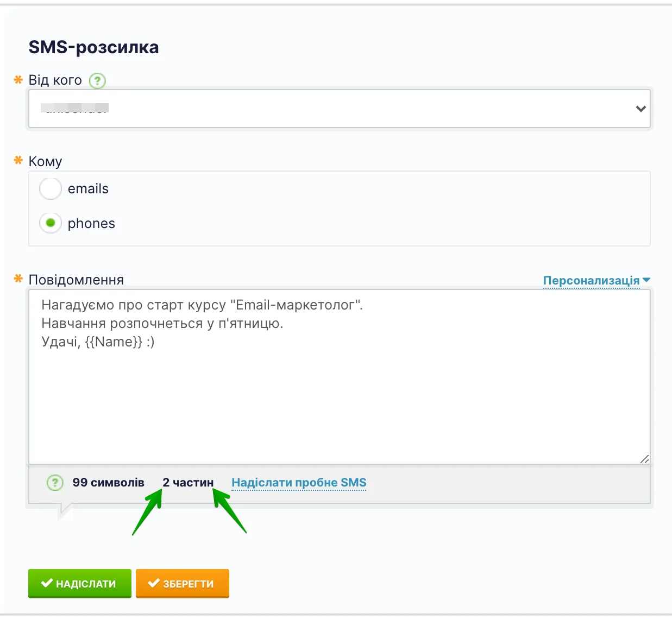Click the Кому field label
The image size is (672, 619).
pos(45,161)
